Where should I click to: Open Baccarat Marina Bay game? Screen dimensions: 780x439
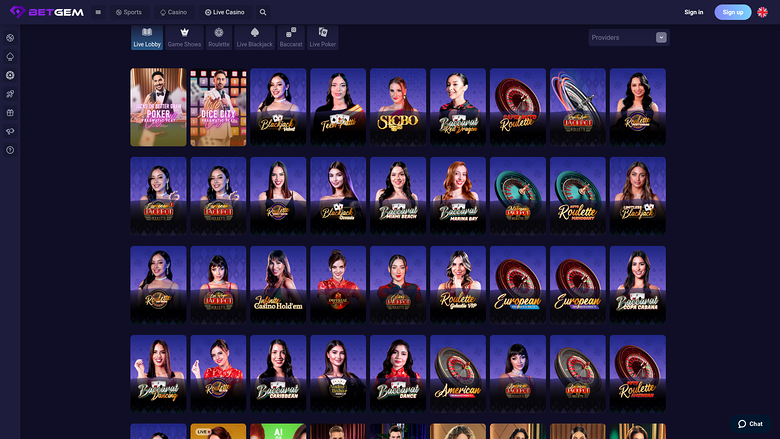458,196
